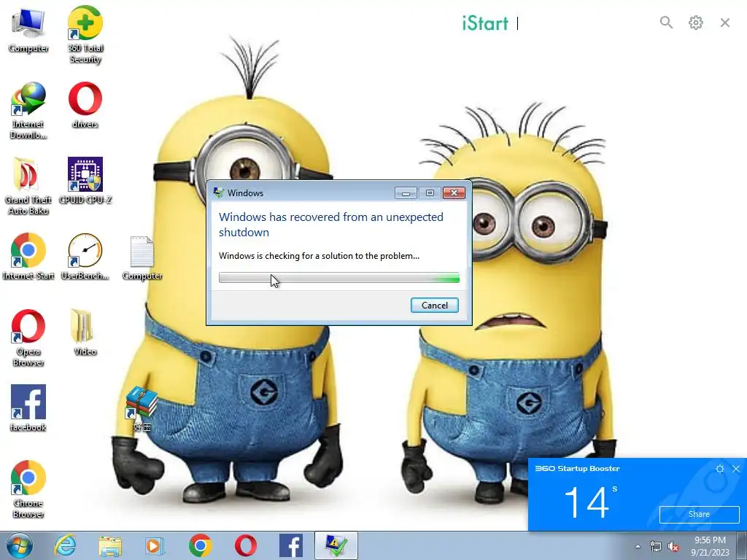Open Windows Explorer from taskbar
Screen dimensions: 747x560
[x=110, y=545]
